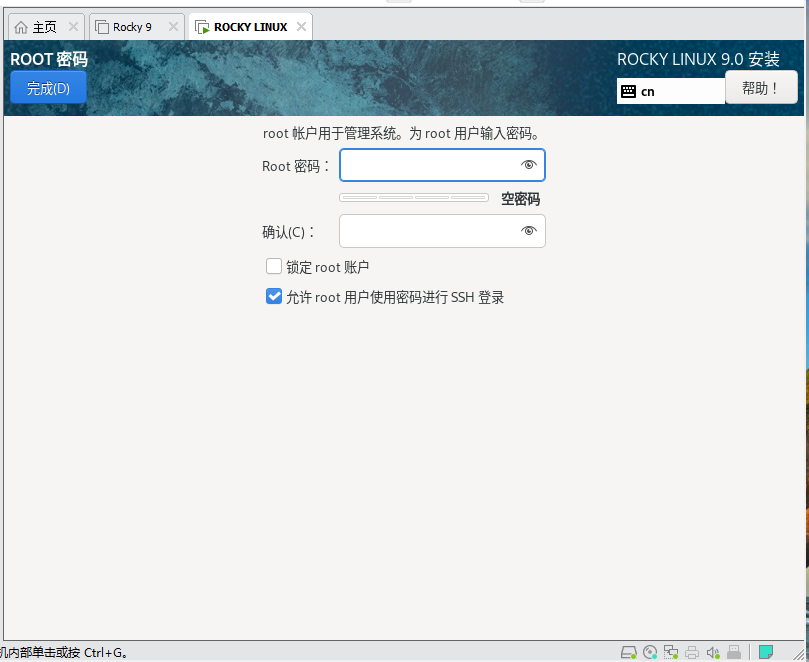
Task: Close the ROCKY LINUX tab
Action: 301,27
